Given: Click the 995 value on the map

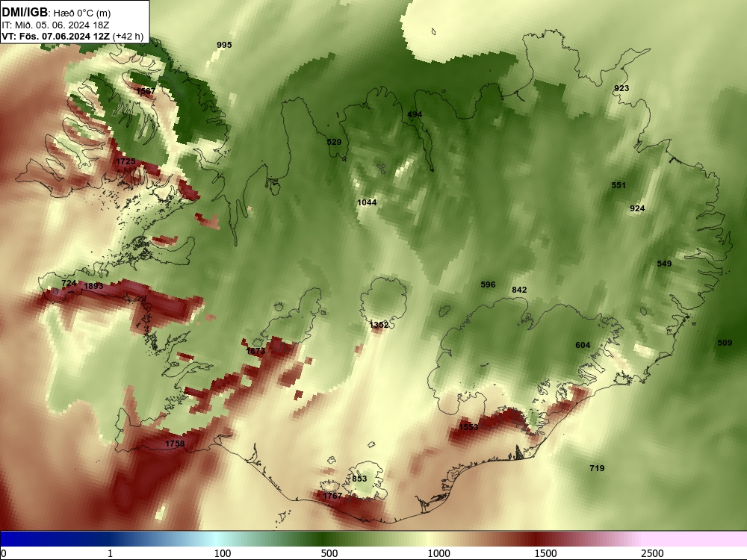Looking at the screenshot, I should 224,45.
